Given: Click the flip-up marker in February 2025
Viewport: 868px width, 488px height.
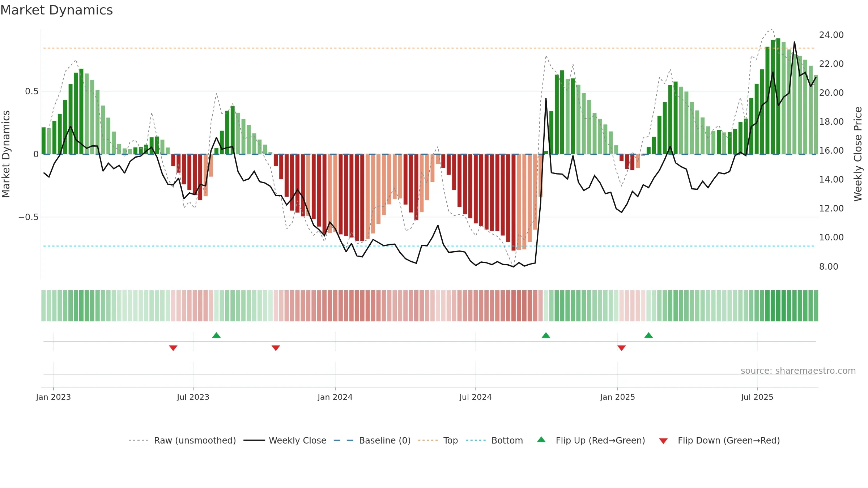Looking at the screenshot, I should (x=648, y=335).
